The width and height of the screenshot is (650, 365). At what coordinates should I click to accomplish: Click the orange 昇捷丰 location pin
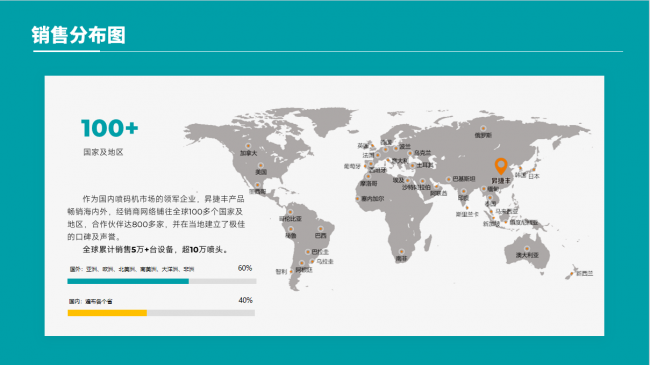pyautogui.click(x=501, y=166)
